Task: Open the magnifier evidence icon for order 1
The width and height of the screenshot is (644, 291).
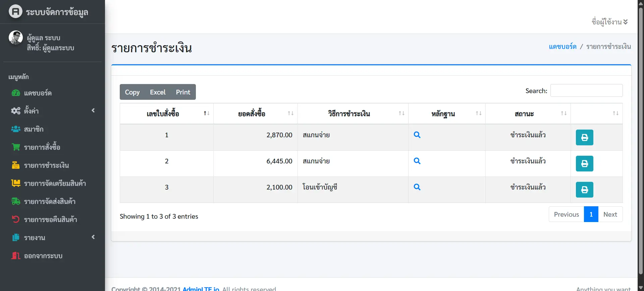Action: pos(417,135)
